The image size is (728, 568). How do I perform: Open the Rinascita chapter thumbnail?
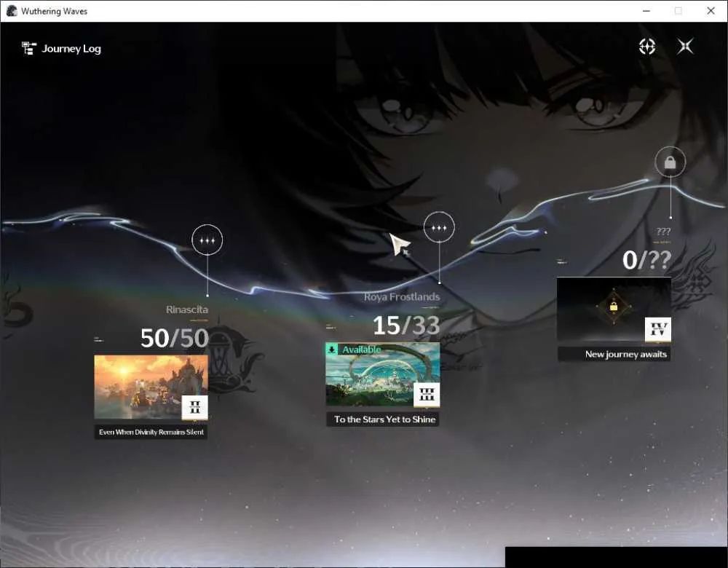[151, 387]
